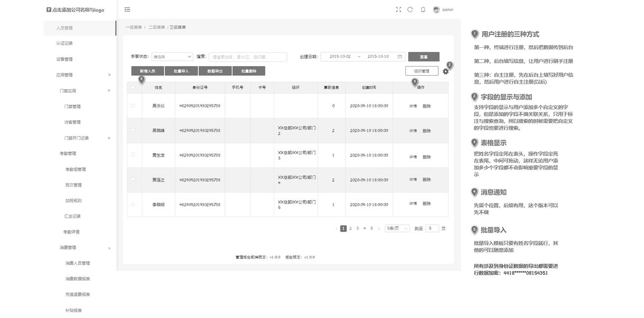Select 人员管理 in the sidebar
The height and width of the screenshot is (318, 644).
pos(80,28)
